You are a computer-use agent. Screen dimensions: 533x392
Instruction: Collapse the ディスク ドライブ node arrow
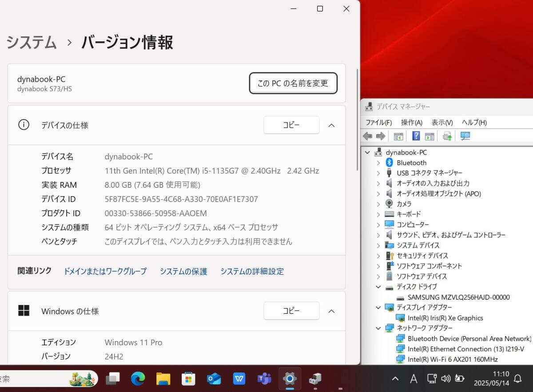pos(378,287)
